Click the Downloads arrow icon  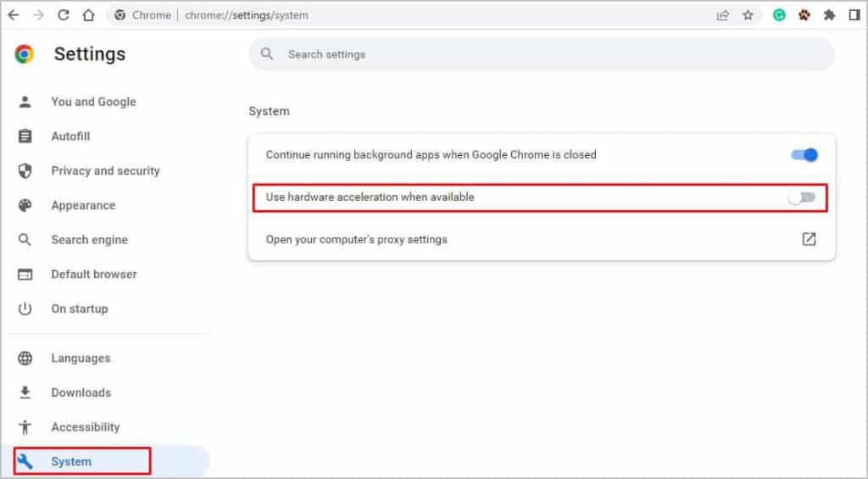(25, 393)
